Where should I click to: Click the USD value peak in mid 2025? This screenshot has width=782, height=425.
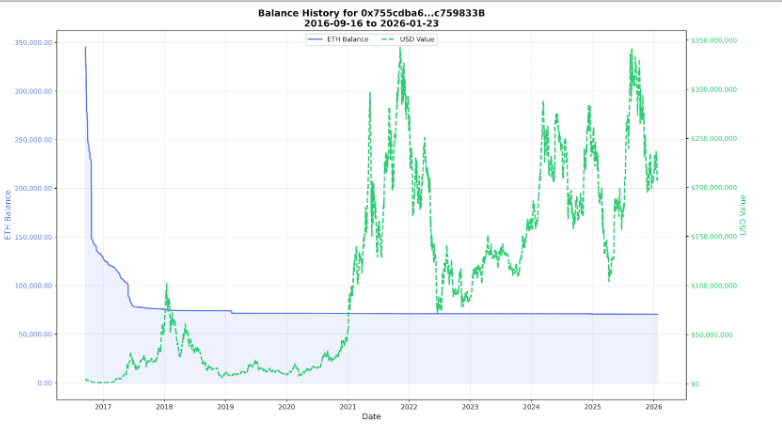click(x=632, y=50)
